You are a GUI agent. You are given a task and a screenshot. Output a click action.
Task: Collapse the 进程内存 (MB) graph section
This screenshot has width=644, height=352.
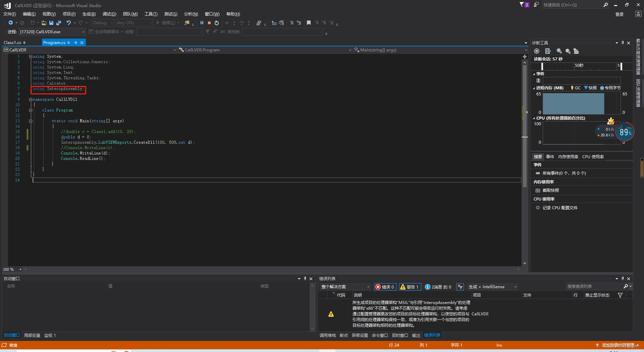point(534,88)
